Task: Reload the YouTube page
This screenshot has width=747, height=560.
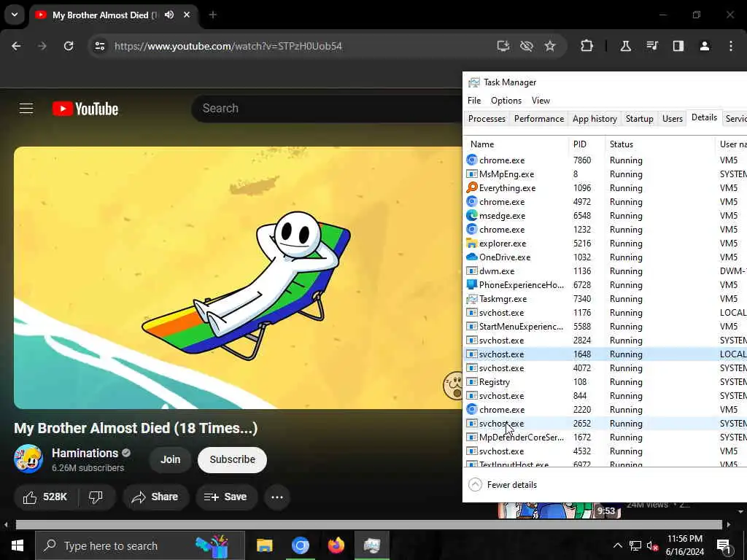Action: (x=69, y=46)
